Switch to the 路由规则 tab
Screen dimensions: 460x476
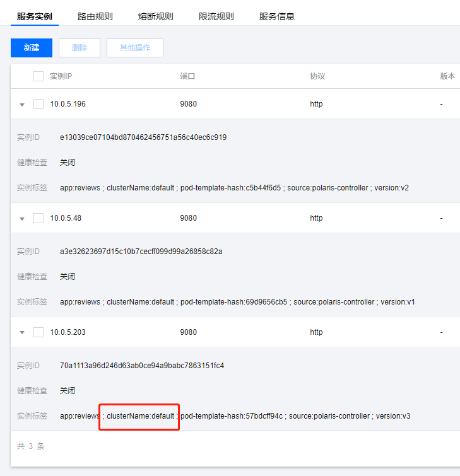95,16
